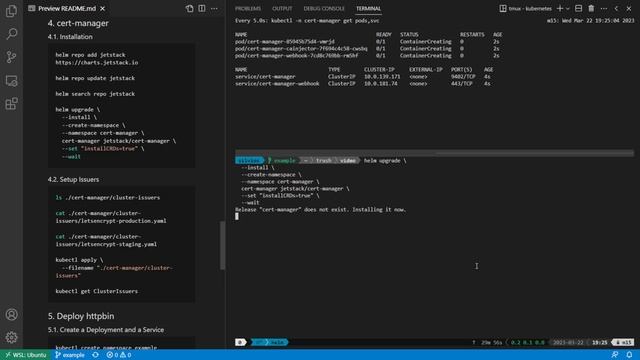
Task: Close the Preview README.md tab
Action: tap(102, 9)
